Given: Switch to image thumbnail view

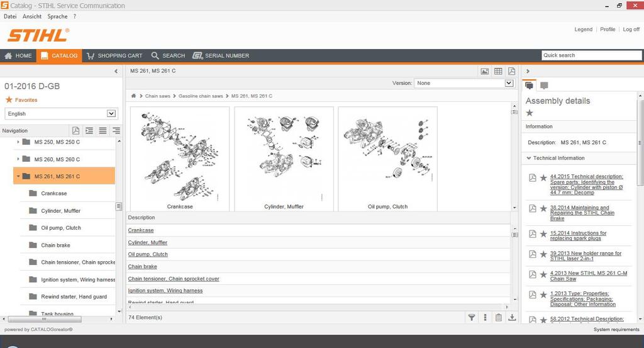Looking at the screenshot, I should click(485, 71).
